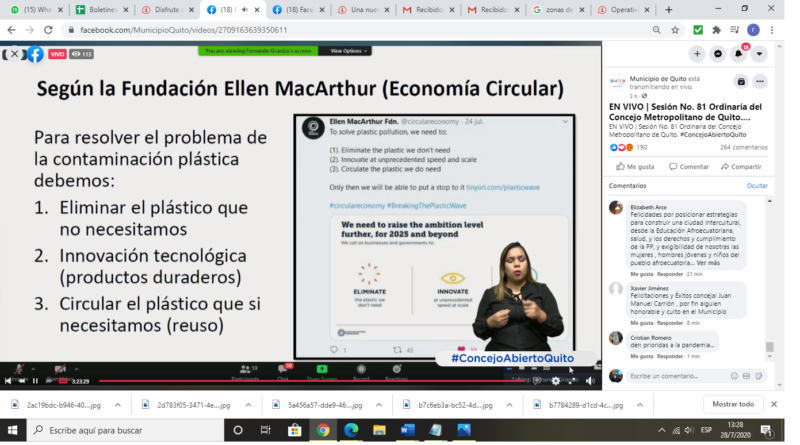The image size is (800, 445).
Task: Click the Windows search box
Action: point(125,430)
